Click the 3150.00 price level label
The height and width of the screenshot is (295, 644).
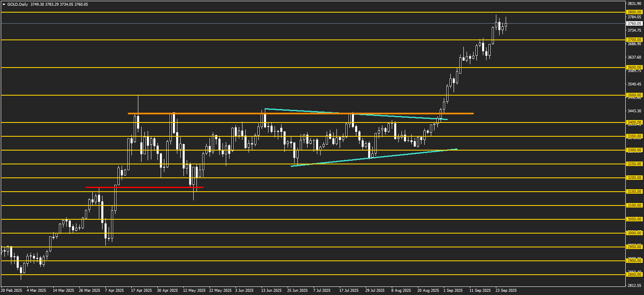coord(635,192)
